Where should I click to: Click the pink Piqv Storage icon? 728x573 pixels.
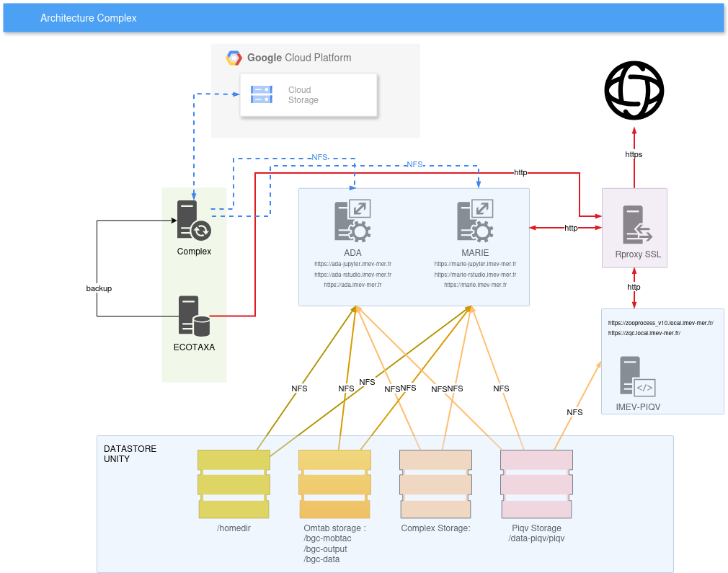pos(536,484)
